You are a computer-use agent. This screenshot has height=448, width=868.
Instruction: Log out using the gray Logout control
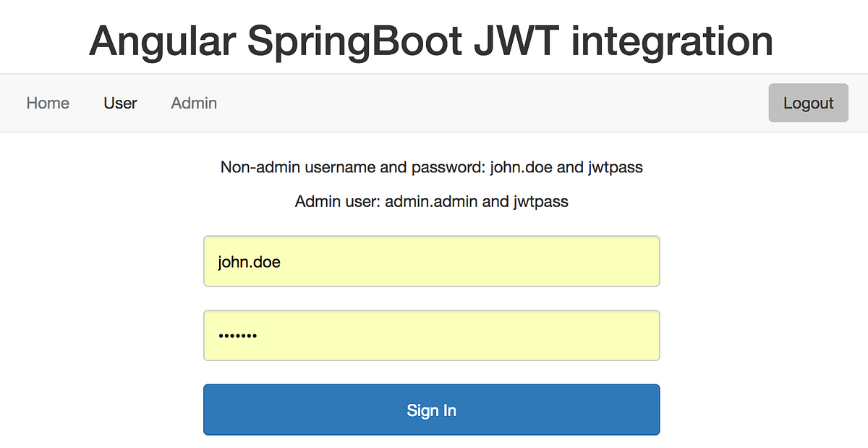(x=808, y=103)
